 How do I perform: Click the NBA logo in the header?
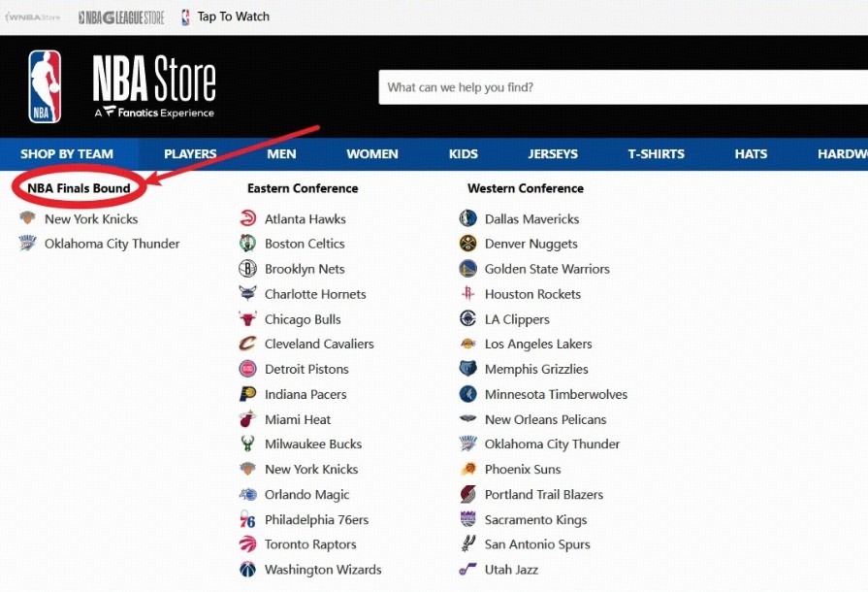pos(45,86)
